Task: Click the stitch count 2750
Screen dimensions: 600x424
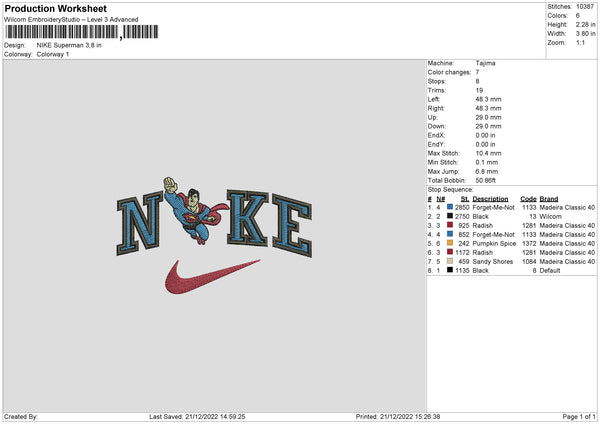Action: pos(462,217)
